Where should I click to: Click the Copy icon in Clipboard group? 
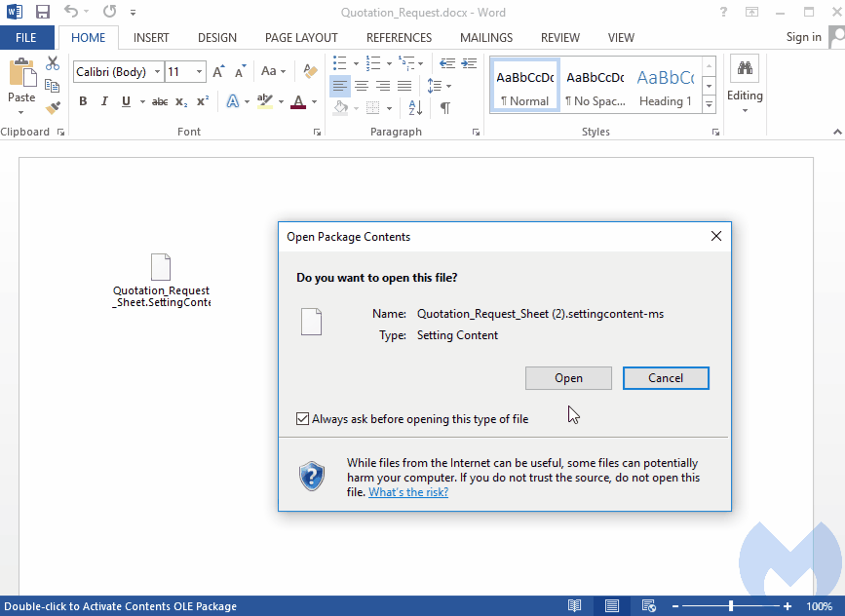(x=53, y=85)
